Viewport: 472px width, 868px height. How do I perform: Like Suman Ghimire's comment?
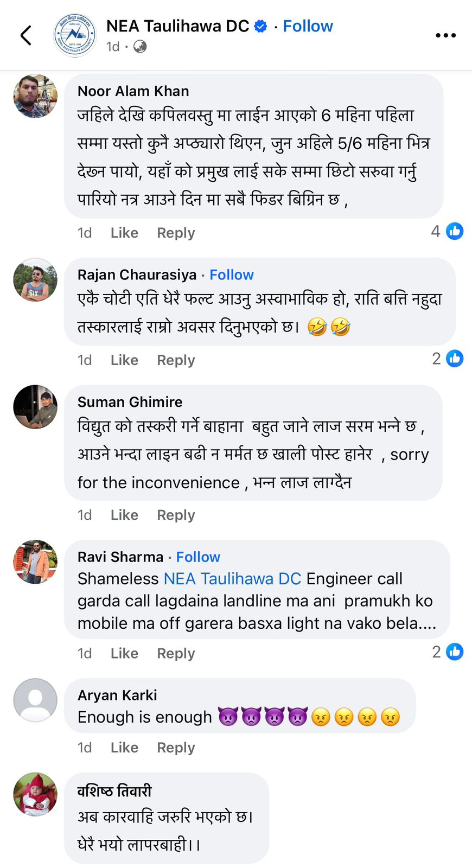(x=124, y=515)
